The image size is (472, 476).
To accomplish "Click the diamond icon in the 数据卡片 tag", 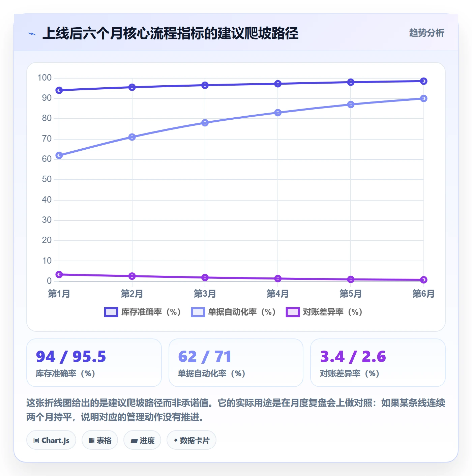I will [176, 440].
